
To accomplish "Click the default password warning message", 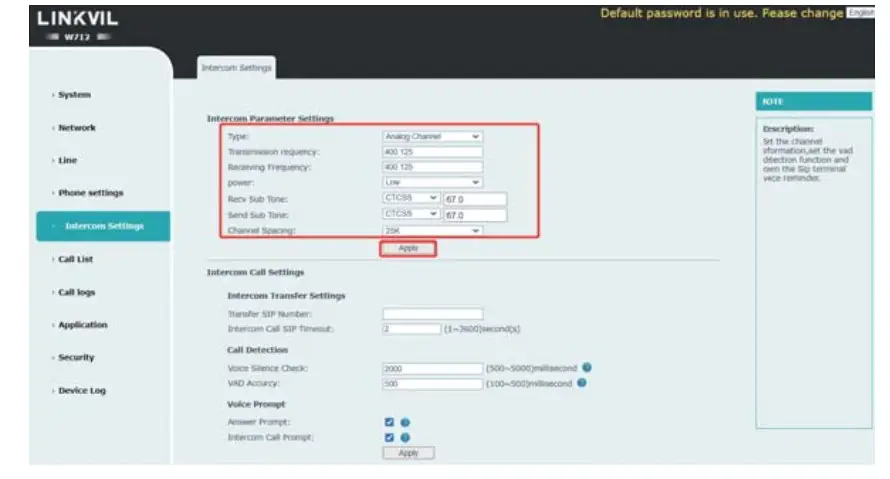I will point(721,13).
